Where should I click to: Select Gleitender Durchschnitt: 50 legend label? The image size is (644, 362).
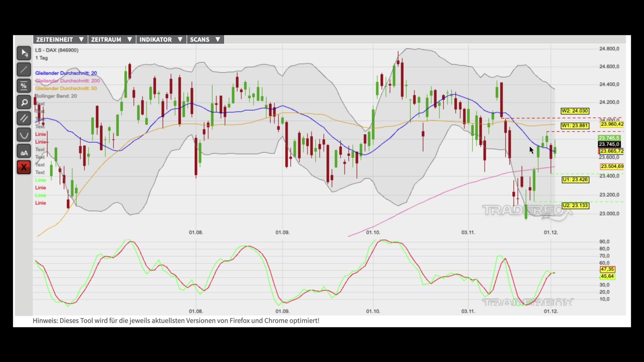click(66, 88)
